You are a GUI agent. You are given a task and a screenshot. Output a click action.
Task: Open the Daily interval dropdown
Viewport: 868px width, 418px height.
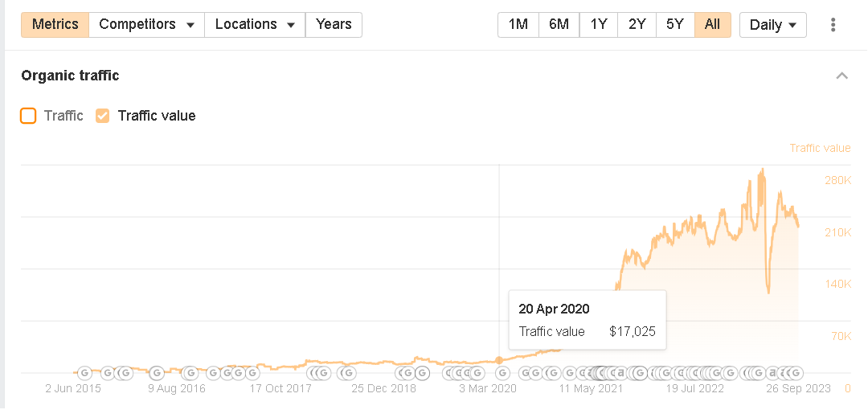point(773,25)
